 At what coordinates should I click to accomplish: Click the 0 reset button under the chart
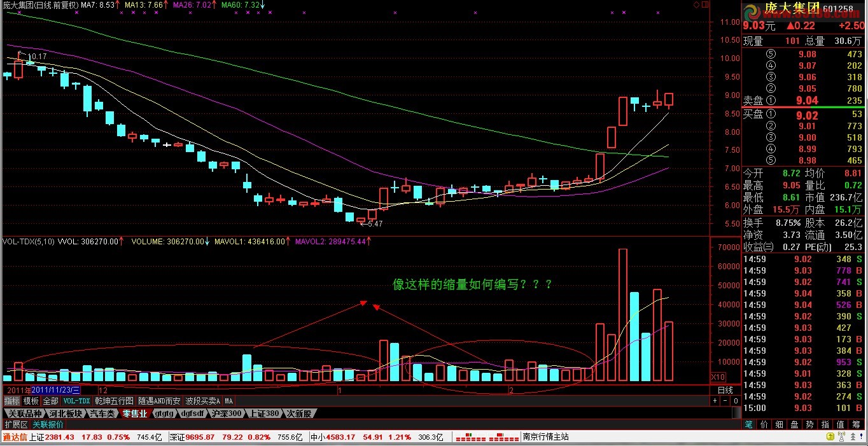pyautogui.click(x=736, y=401)
